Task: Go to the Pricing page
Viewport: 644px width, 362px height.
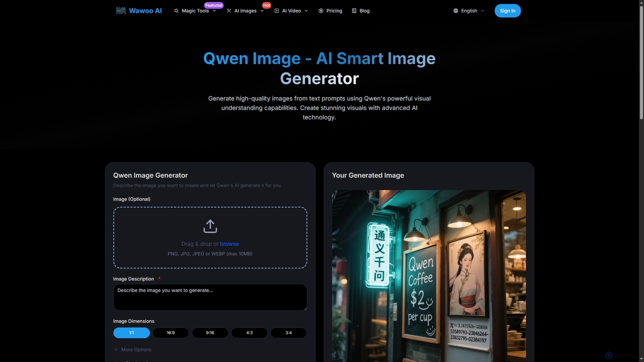Action: (x=331, y=11)
